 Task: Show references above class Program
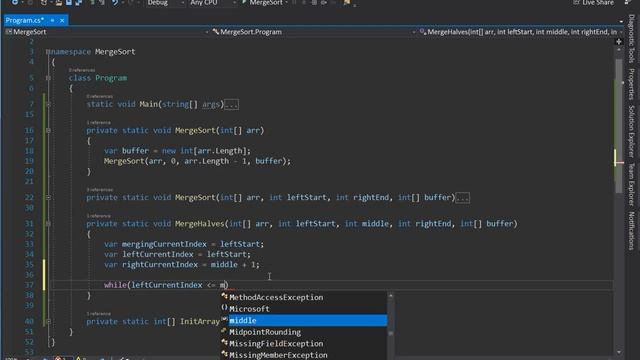[82, 70]
